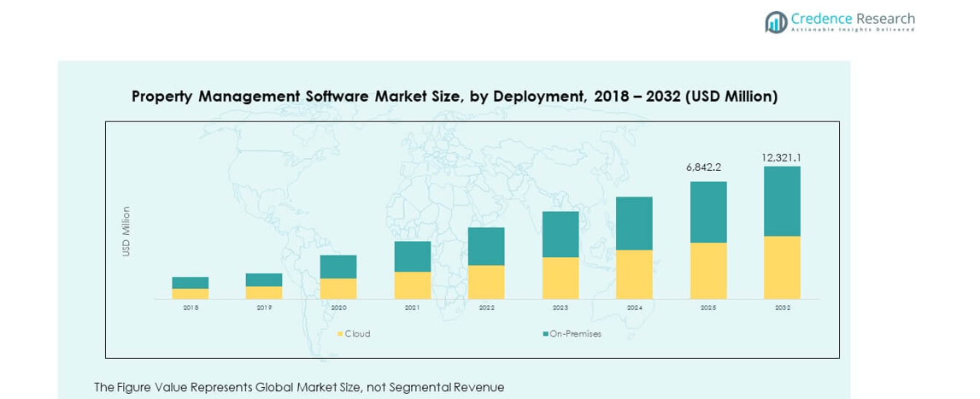980x399 pixels.
Task: Pick the 2023 On-Premises bar segment
Action: pos(560,234)
